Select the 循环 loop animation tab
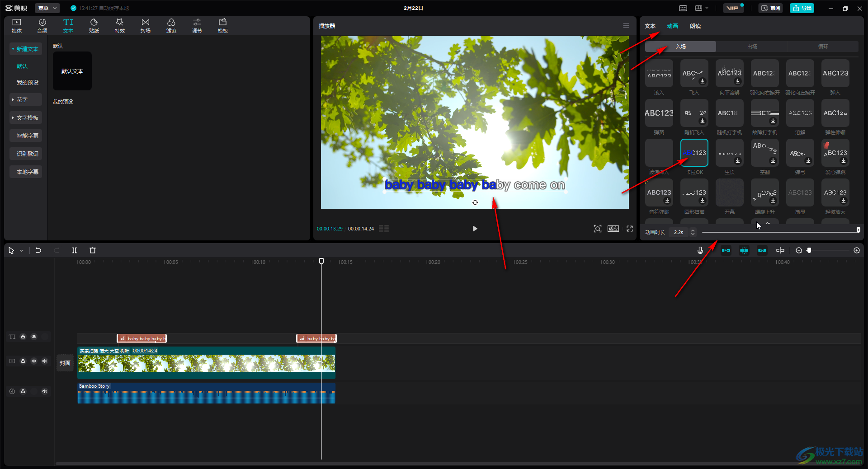This screenshot has height=469, width=868. pyautogui.click(x=823, y=47)
